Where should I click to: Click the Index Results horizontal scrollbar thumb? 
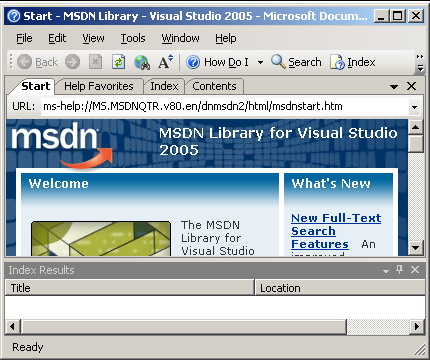(184, 326)
